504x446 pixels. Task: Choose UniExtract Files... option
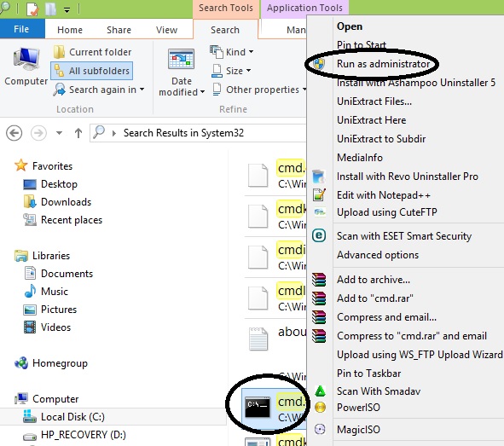tap(374, 101)
